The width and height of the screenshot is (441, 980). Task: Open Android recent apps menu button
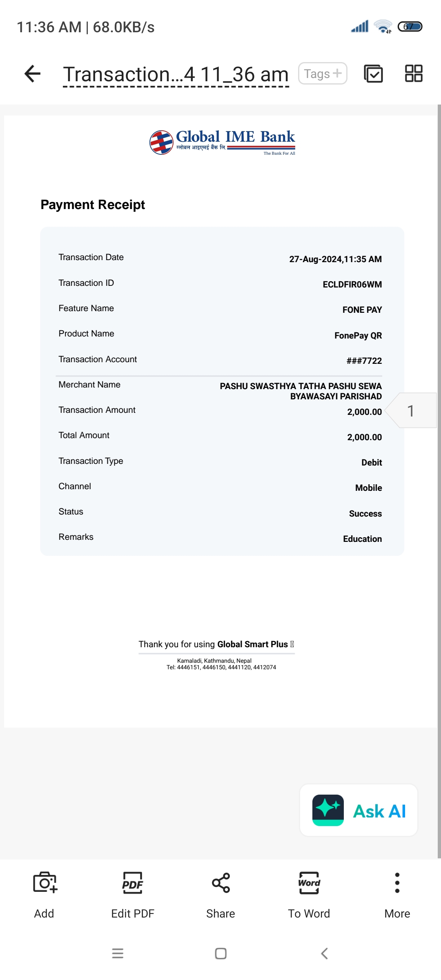(x=118, y=953)
